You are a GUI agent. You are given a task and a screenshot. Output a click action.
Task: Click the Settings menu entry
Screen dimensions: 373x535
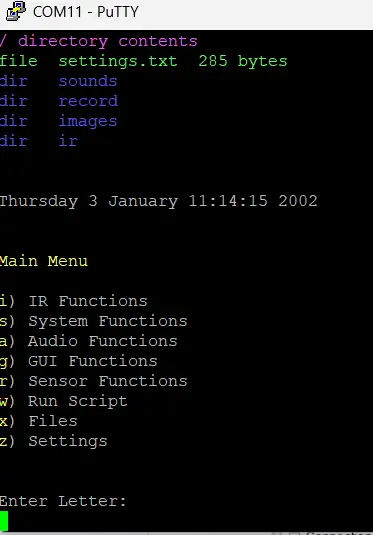tap(54, 442)
